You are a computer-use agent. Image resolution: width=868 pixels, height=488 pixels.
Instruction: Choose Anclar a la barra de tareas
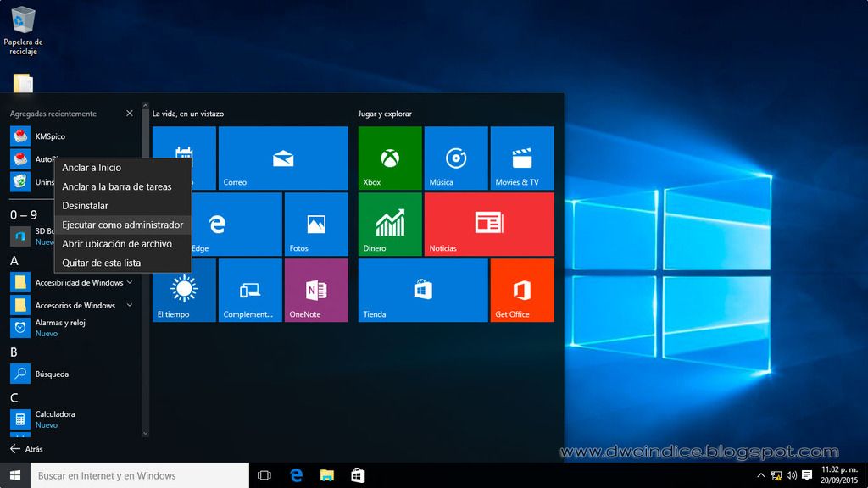[x=116, y=186]
